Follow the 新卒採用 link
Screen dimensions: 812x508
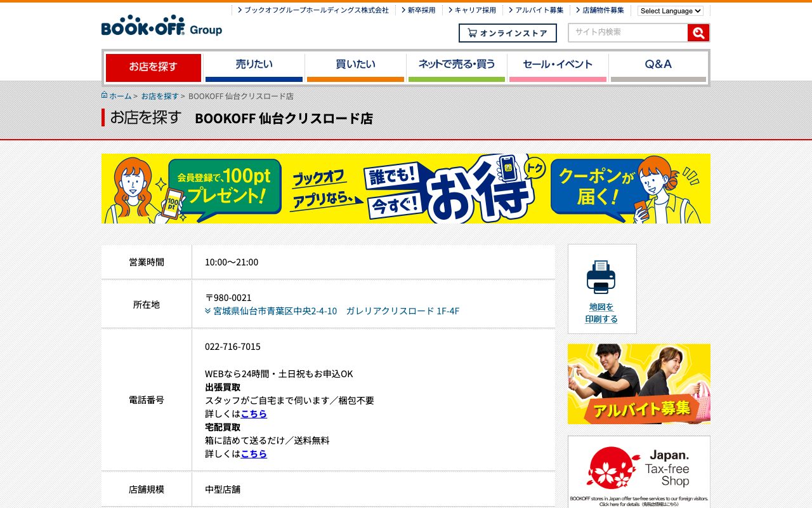click(418, 10)
